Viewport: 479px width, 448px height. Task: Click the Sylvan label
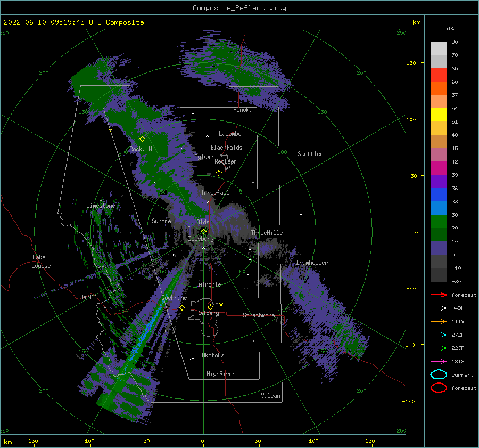pos(204,157)
